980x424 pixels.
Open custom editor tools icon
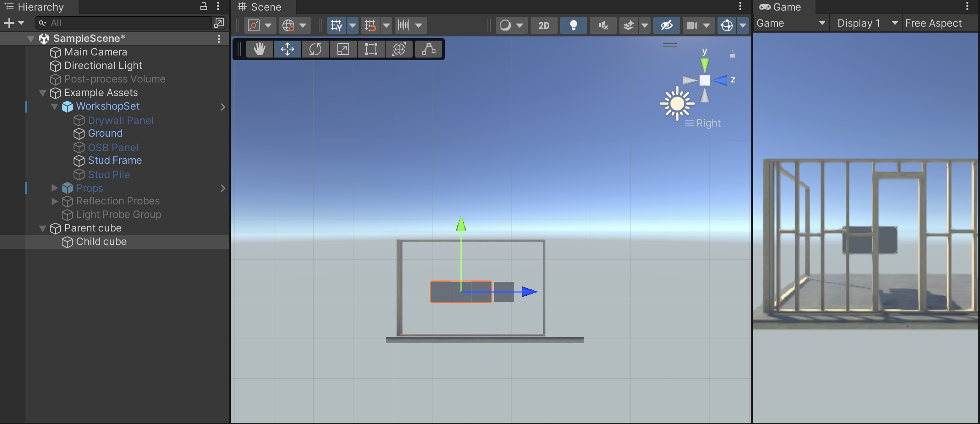tap(429, 49)
